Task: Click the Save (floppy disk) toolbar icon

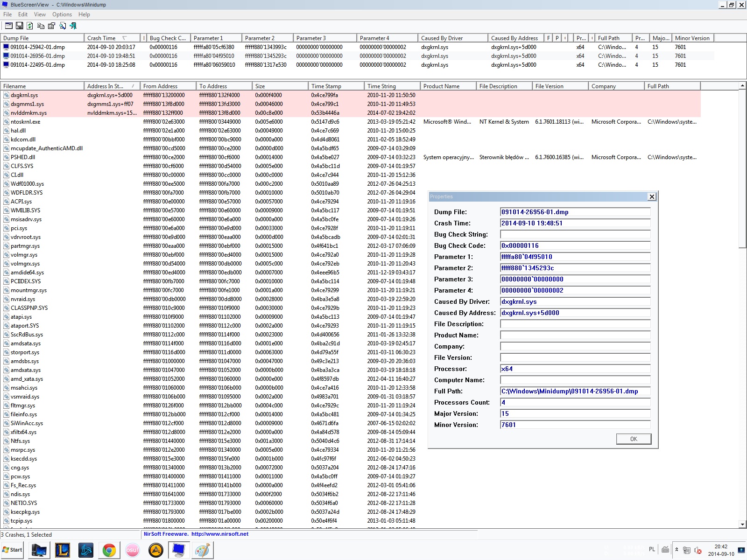Action: coord(20,26)
